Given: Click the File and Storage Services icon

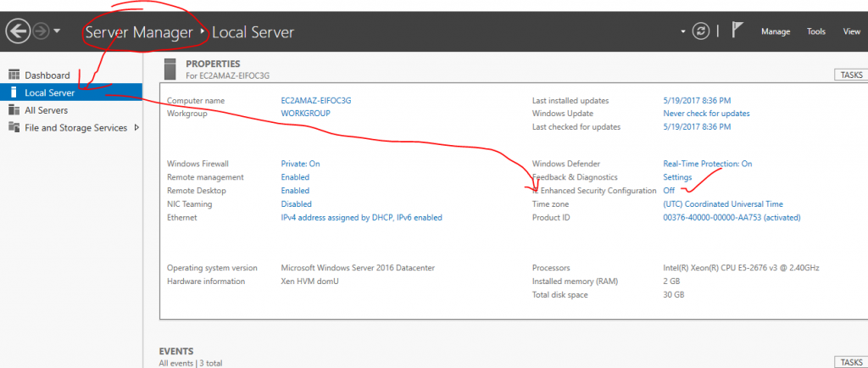Looking at the screenshot, I should (14, 128).
